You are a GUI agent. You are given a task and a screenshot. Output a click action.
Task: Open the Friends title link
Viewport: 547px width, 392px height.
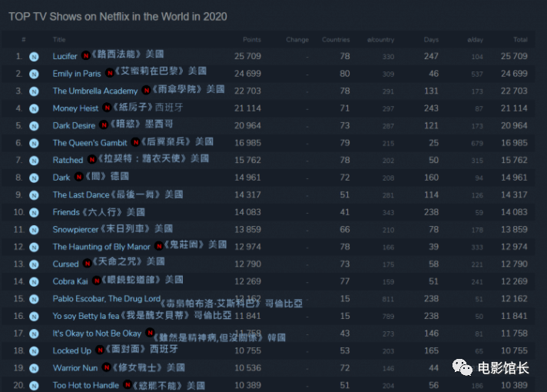66,212
